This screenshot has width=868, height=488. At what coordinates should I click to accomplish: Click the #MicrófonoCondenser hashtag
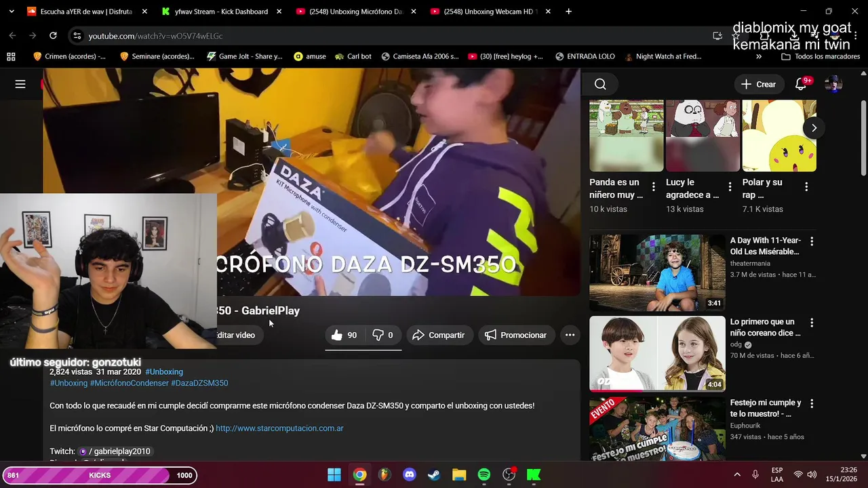(x=130, y=383)
